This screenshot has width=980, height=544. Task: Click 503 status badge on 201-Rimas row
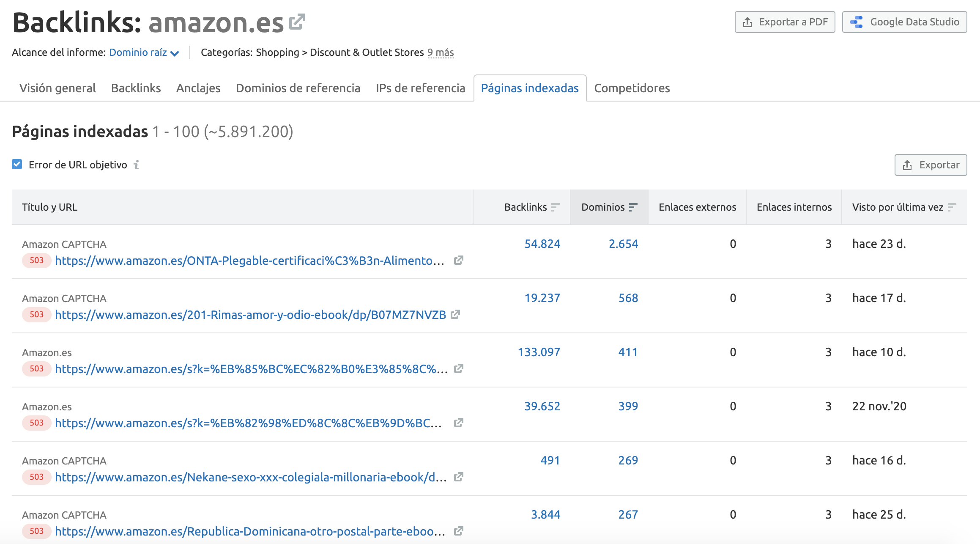[x=37, y=315]
